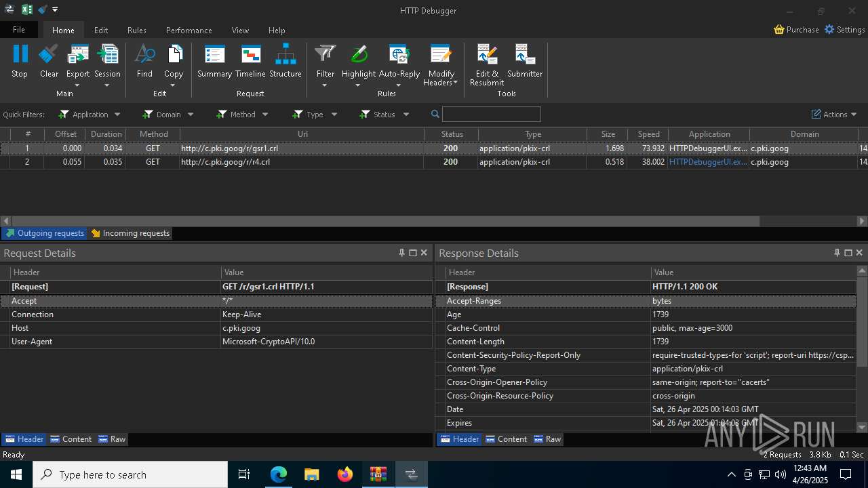Click the Session icon
Image resolution: width=868 pixels, height=488 pixels.
[107, 54]
